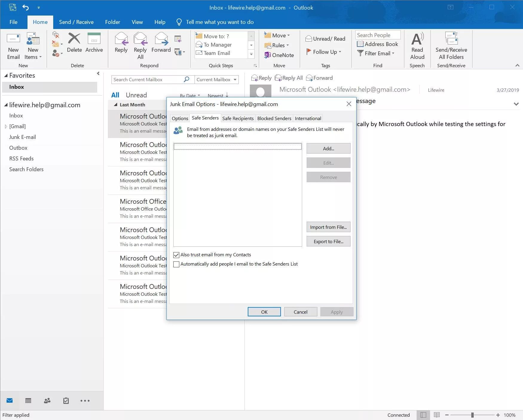Viewport: 523px width, 420px height.
Task: Cancel the Junk Email Options dialog
Action: tap(300, 312)
